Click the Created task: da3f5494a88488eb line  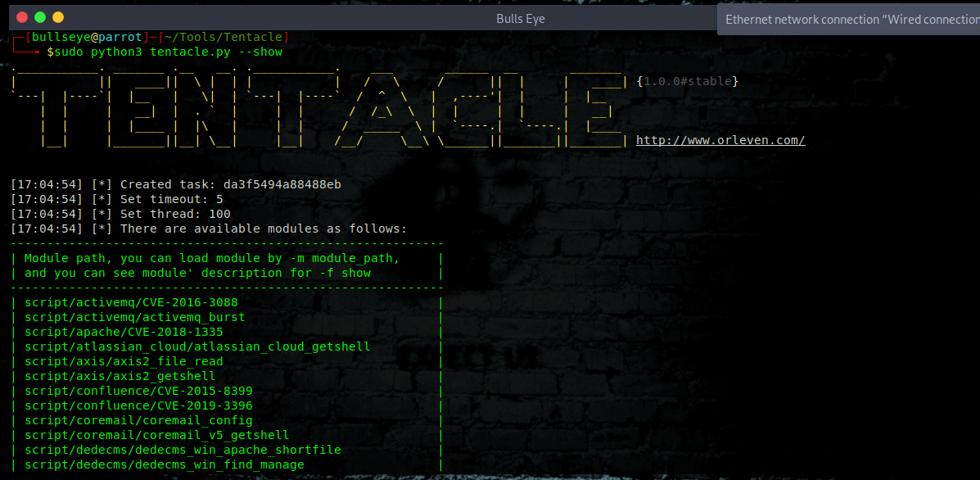click(176, 184)
